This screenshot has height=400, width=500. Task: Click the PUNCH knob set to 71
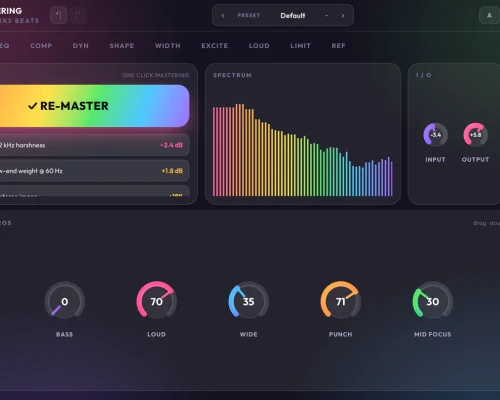pyautogui.click(x=340, y=301)
